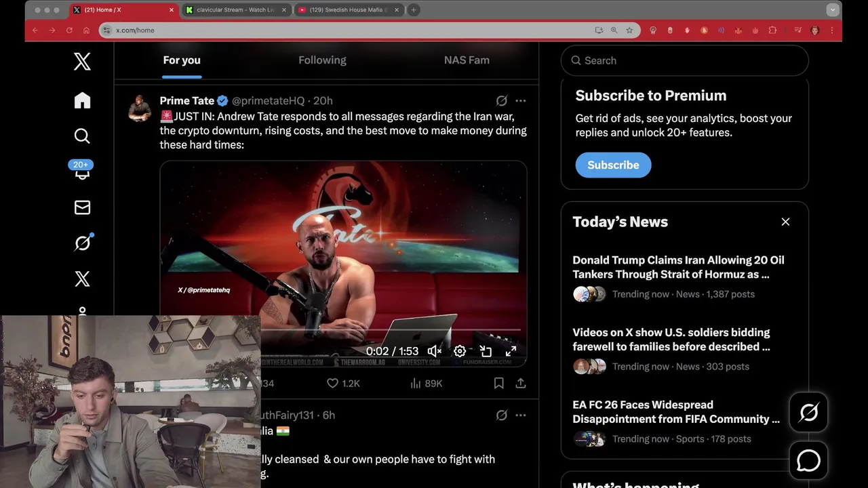The height and width of the screenshot is (488, 868).
Task: Switch to the Following tab
Action: point(322,60)
